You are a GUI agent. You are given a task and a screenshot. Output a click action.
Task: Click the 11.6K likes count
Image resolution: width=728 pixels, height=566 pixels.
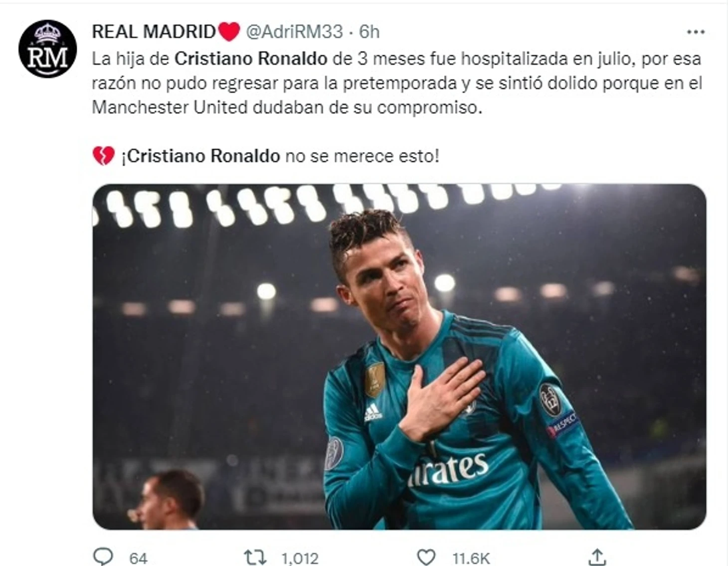[471, 558]
